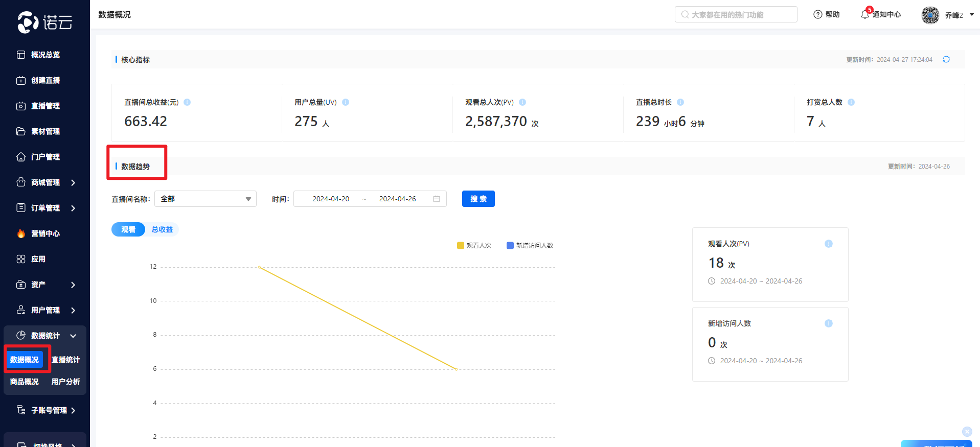Click the help question mark icon
The image size is (980, 447).
click(x=817, y=14)
